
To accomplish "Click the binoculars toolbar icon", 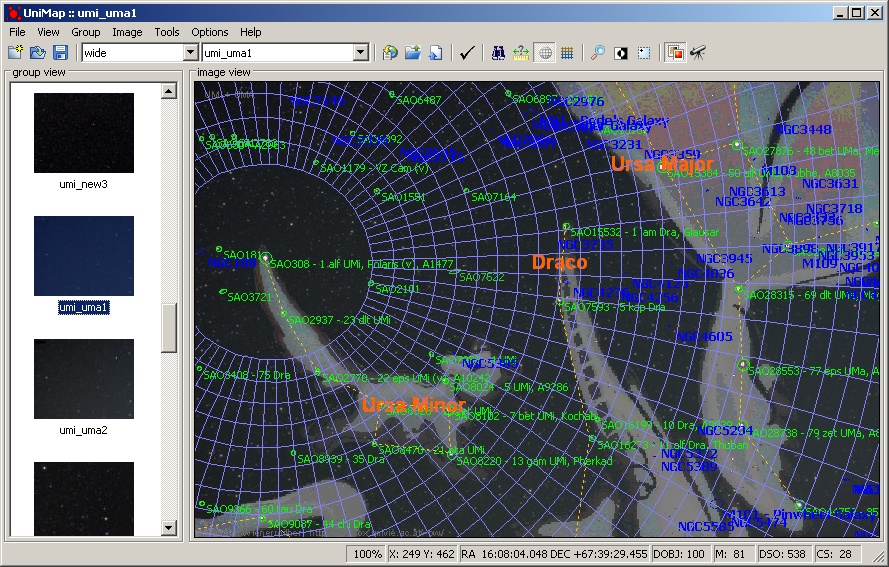I will click(x=498, y=53).
